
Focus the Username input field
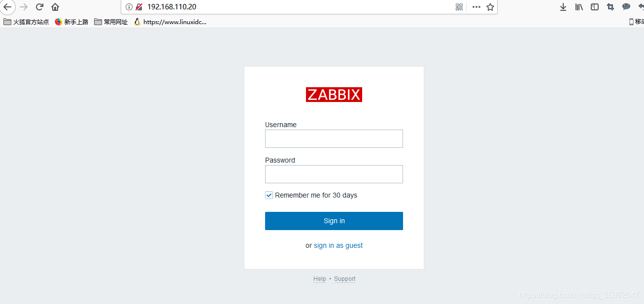(x=334, y=138)
